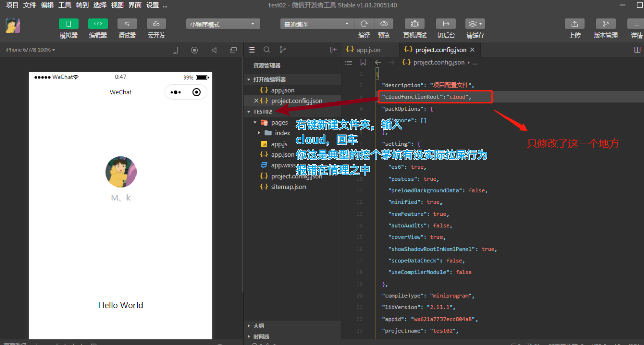The width and height of the screenshot is (644, 345).
Task: Open the 设置 menu
Action: click(x=152, y=5)
